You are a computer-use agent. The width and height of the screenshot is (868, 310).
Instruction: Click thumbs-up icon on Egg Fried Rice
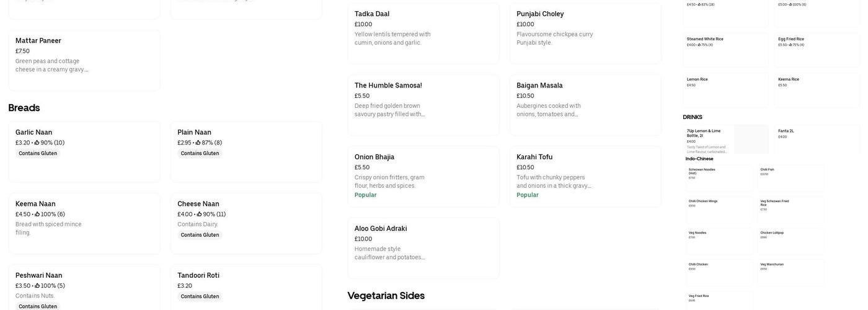point(790,45)
